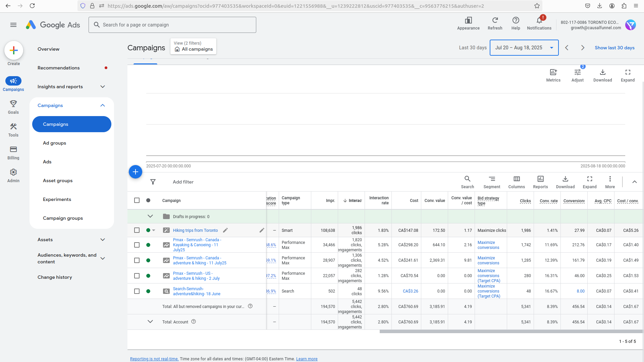
Task: Open Search-Semrush adventure&hiking campaign
Action: click(197, 291)
